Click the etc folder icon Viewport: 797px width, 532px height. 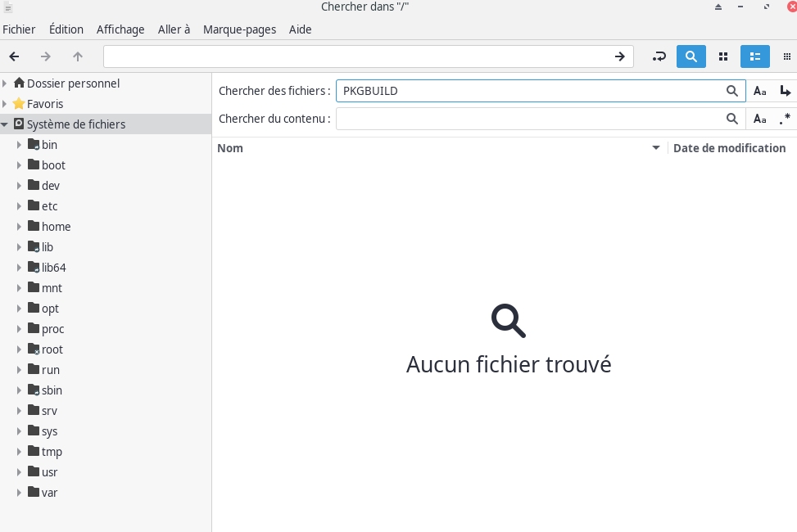click(34, 205)
